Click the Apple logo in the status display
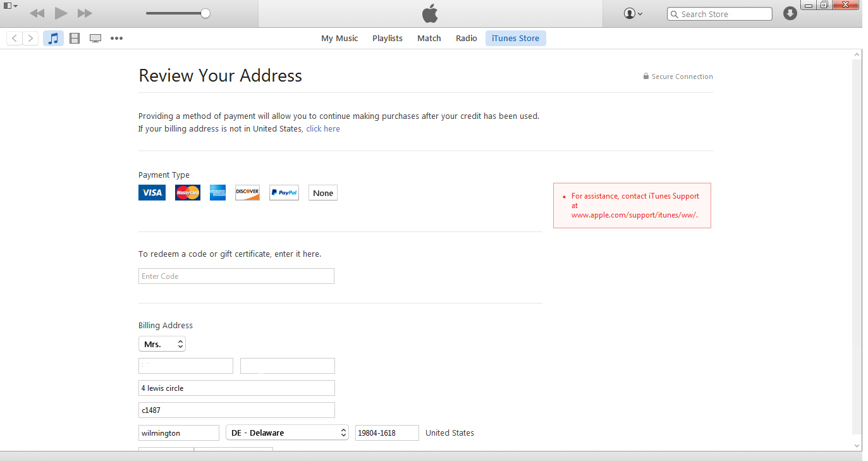868x461 pixels. 430,13
